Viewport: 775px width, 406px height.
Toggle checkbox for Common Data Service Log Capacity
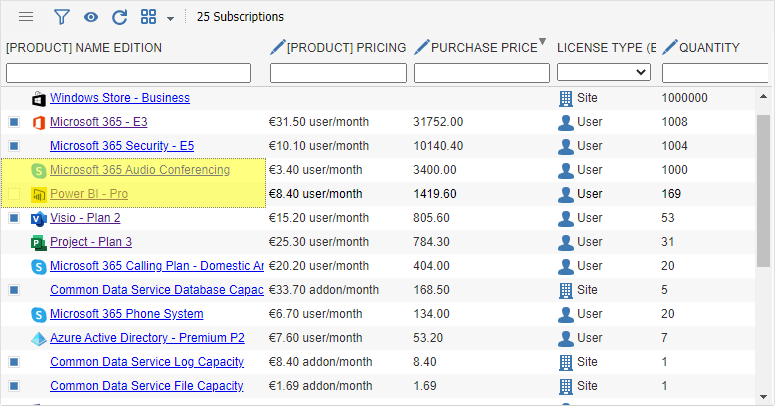pos(14,362)
